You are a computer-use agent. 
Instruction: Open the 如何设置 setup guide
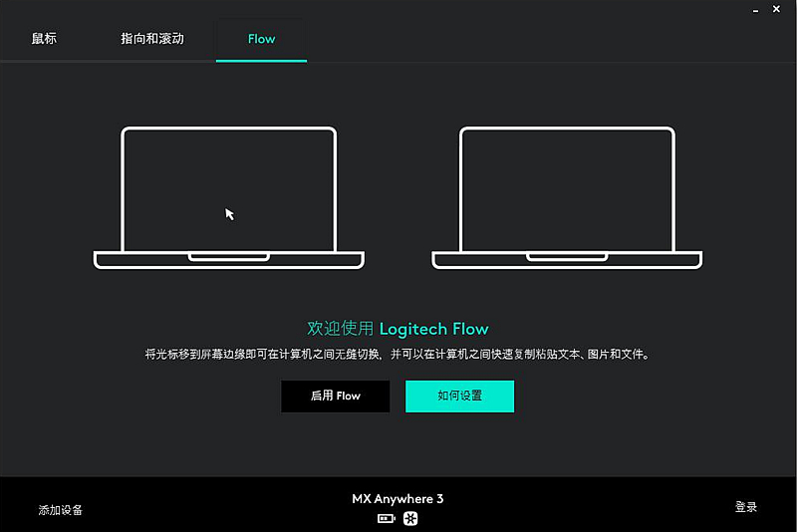[x=459, y=396]
